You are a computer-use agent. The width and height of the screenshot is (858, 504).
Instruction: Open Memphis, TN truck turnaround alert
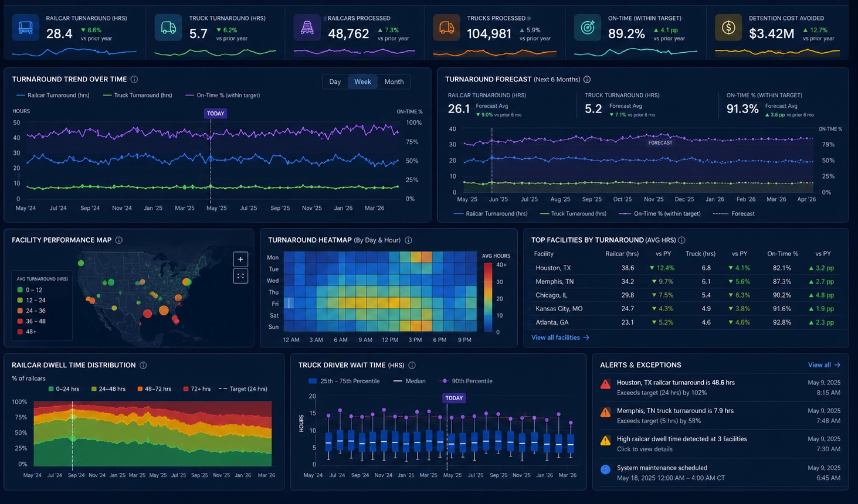(x=720, y=416)
